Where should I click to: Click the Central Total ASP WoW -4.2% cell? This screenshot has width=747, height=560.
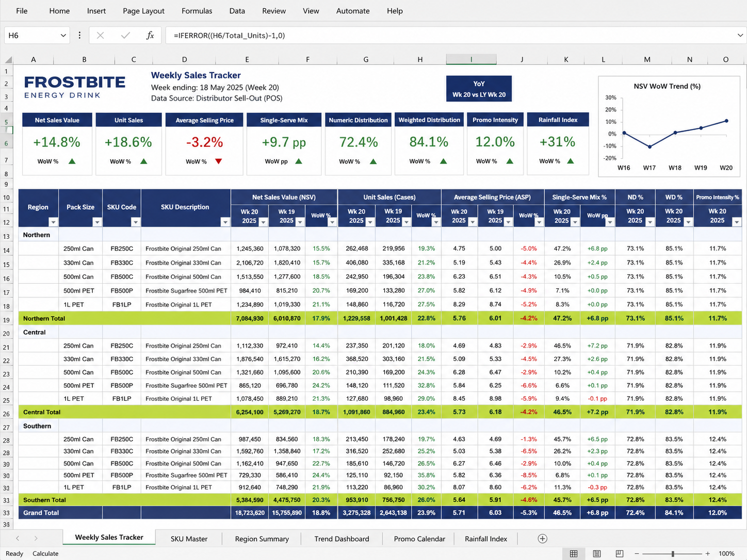point(528,413)
